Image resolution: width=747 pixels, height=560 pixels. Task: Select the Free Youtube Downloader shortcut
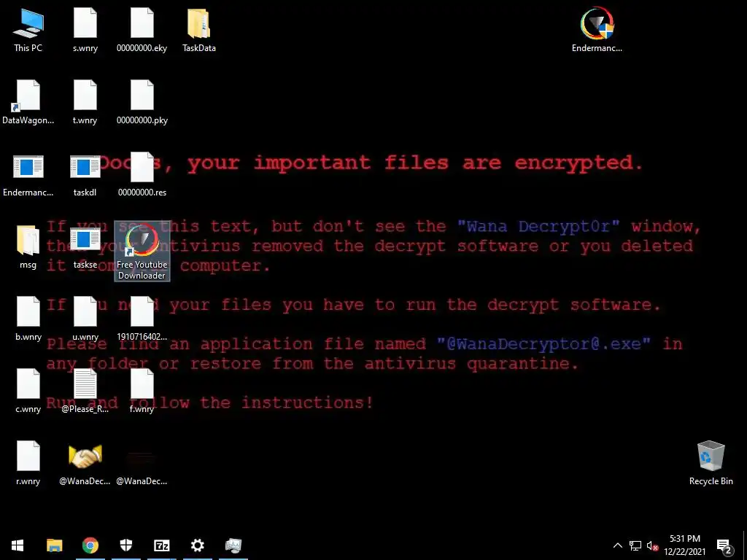[142, 251]
